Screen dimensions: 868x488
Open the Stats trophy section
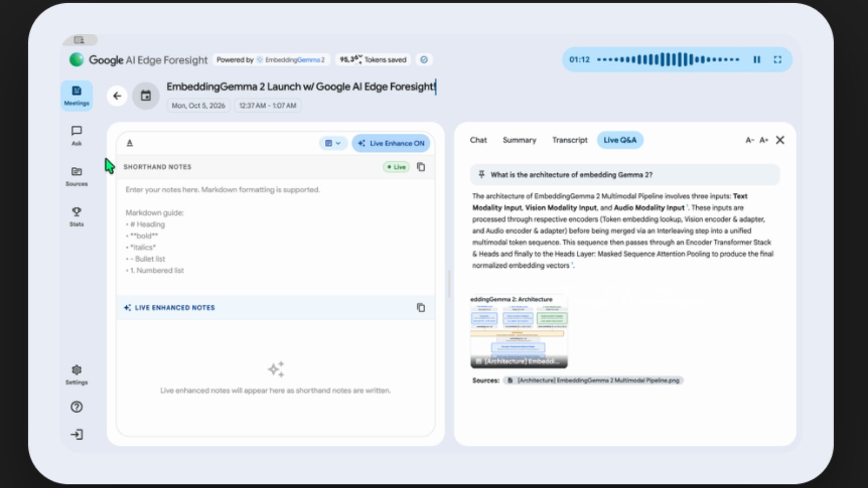pos(76,216)
